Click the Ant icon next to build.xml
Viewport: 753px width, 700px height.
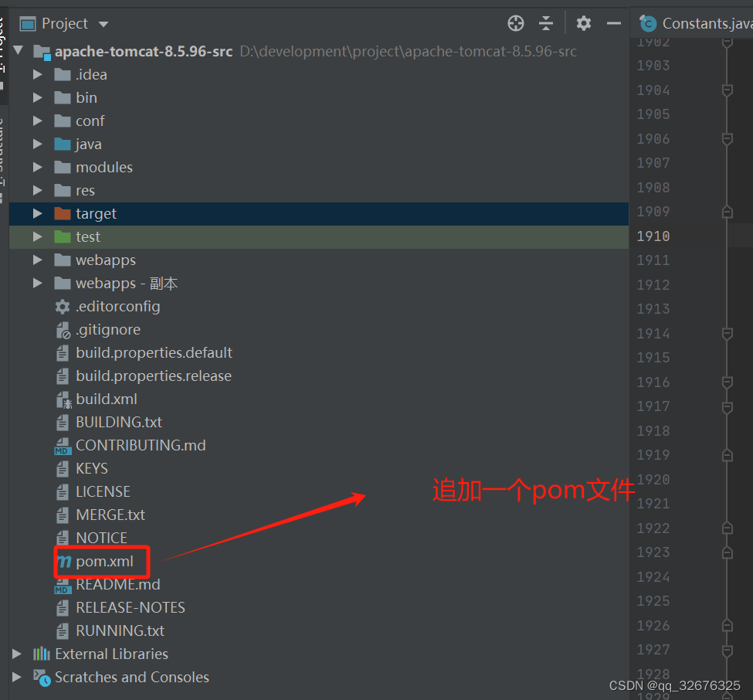point(63,399)
